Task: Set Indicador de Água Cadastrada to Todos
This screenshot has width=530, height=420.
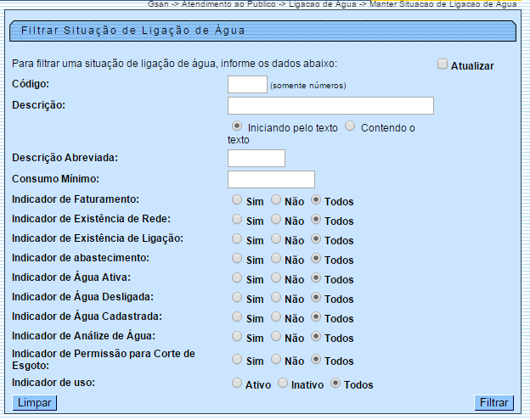Action: tap(316, 317)
